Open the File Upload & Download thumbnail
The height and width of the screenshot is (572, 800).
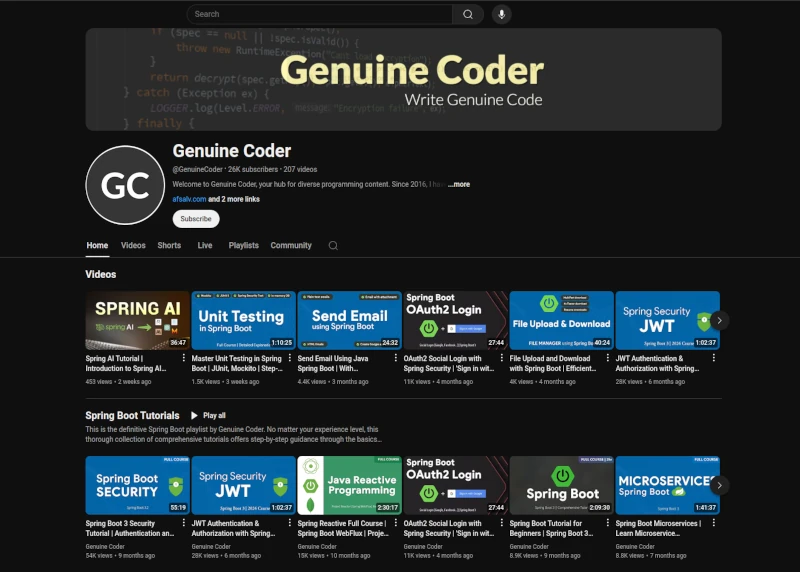coord(561,320)
